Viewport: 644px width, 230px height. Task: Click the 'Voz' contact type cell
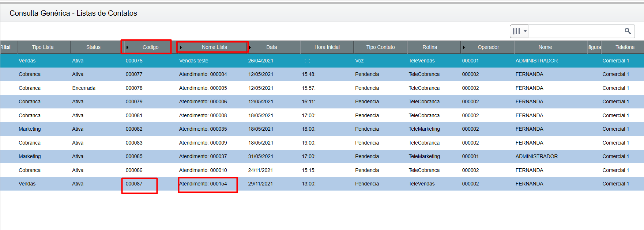(359, 61)
